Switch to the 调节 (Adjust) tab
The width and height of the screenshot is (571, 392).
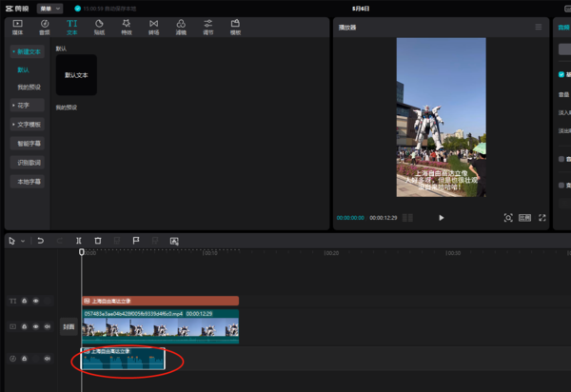pyautogui.click(x=207, y=26)
